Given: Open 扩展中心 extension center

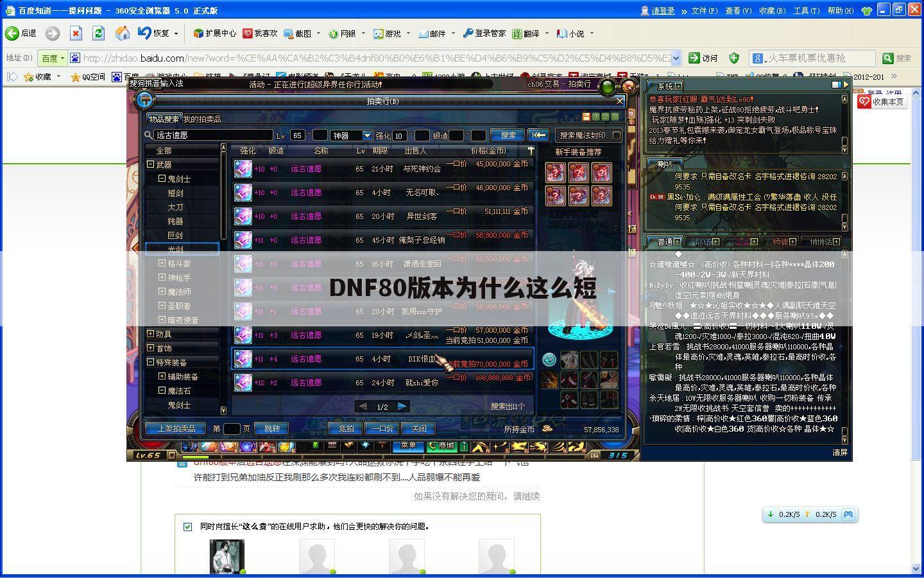Looking at the screenshot, I should click(x=214, y=33).
